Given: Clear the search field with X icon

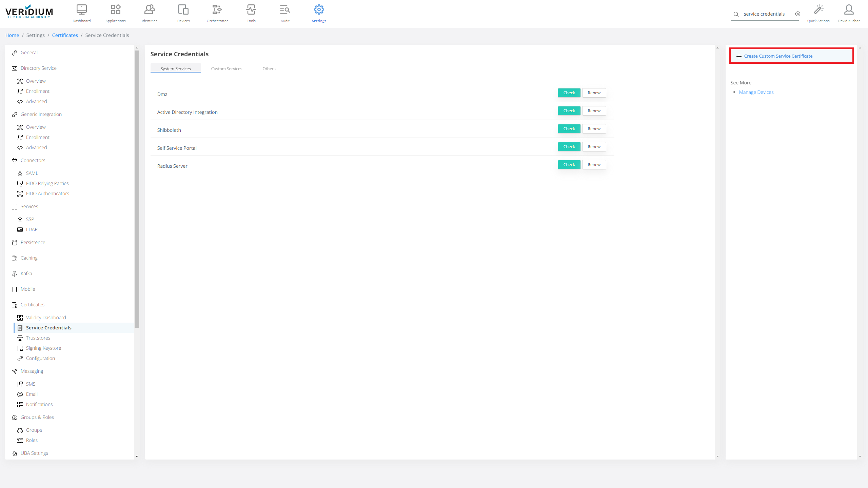Looking at the screenshot, I should (798, 14).
